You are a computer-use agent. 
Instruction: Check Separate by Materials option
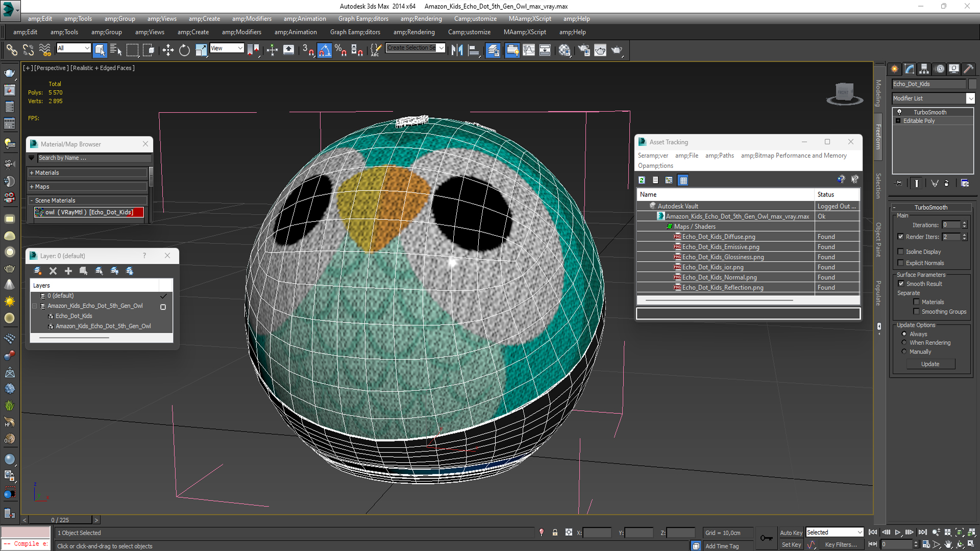coord(916,302)
